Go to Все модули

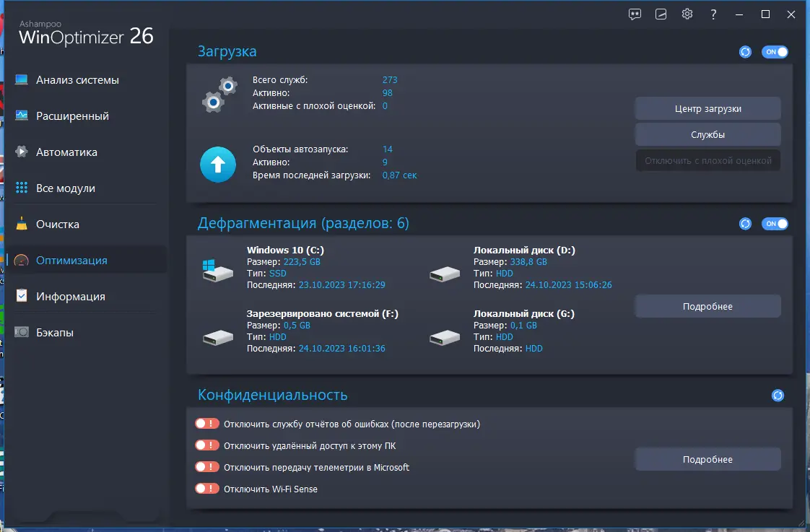click(x=66, y=188)
